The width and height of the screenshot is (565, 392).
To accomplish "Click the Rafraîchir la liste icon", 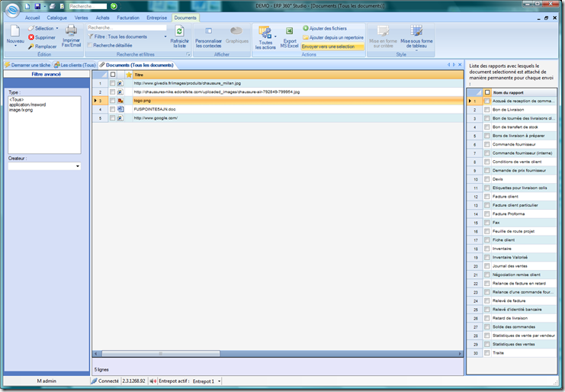I will coord(179,31).
